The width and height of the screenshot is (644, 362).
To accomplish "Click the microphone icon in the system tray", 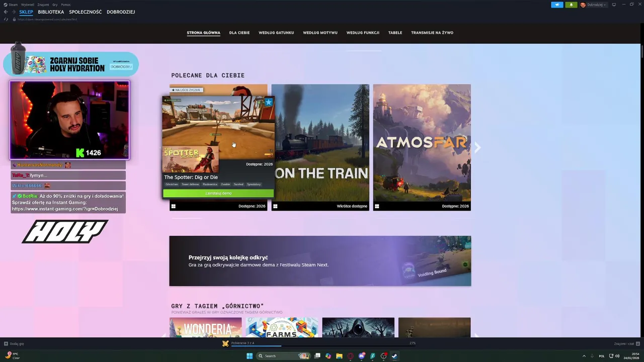I will pos(592,356).
